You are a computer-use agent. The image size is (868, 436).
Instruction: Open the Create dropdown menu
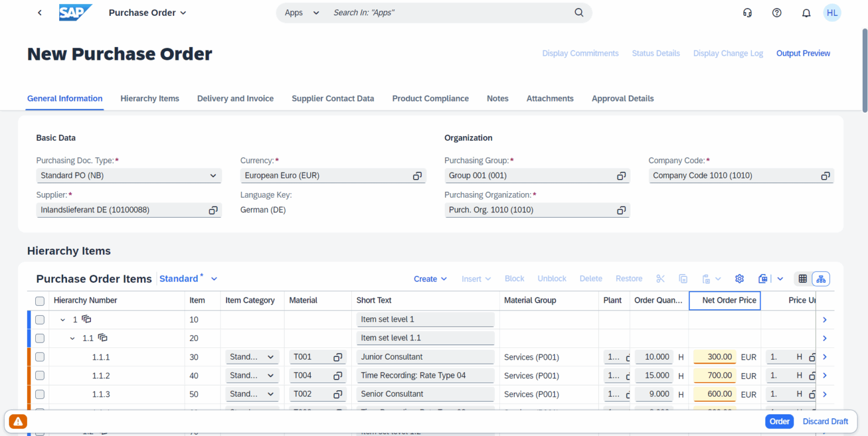coord(430,278)
